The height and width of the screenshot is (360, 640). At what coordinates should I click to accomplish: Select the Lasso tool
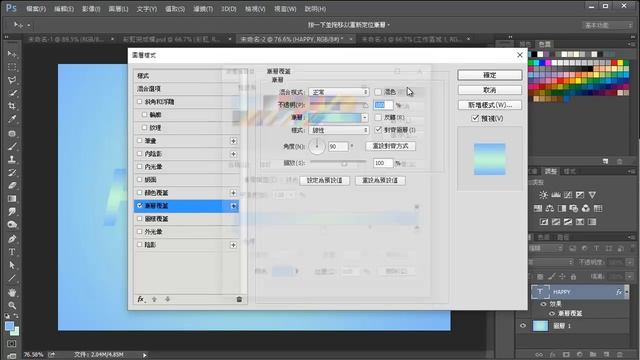(x=12, y=80)
